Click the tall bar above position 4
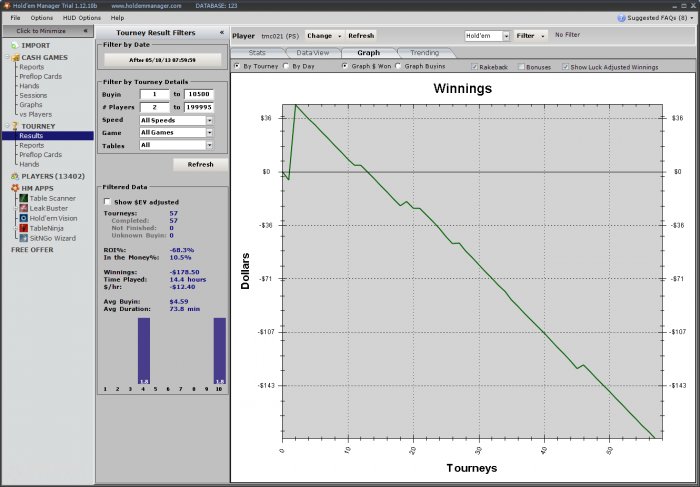Image resolution: width=700 pixels, height=487 pixels. point(143,350)
